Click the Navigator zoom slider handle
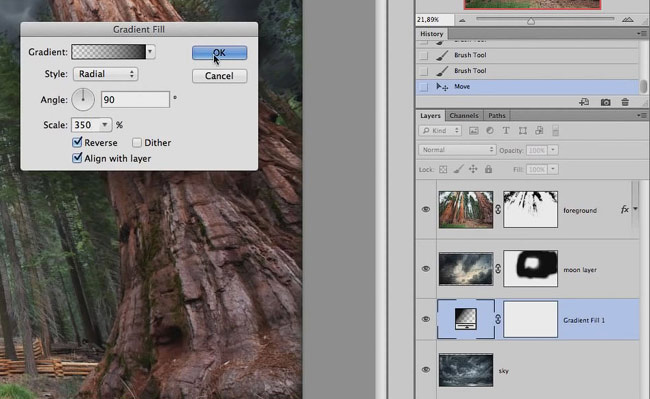 pyautogui.click(x=531, y=21)
